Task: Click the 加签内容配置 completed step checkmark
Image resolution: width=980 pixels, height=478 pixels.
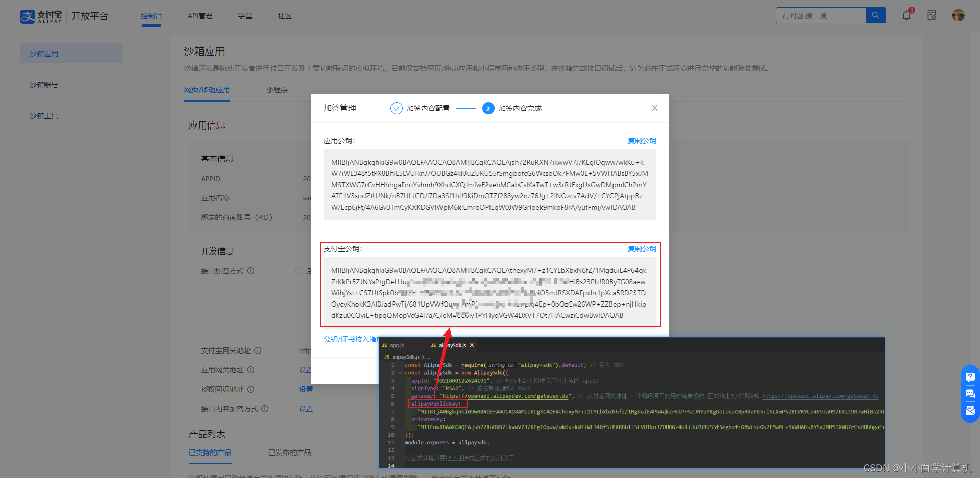Action: pos(397,108)
